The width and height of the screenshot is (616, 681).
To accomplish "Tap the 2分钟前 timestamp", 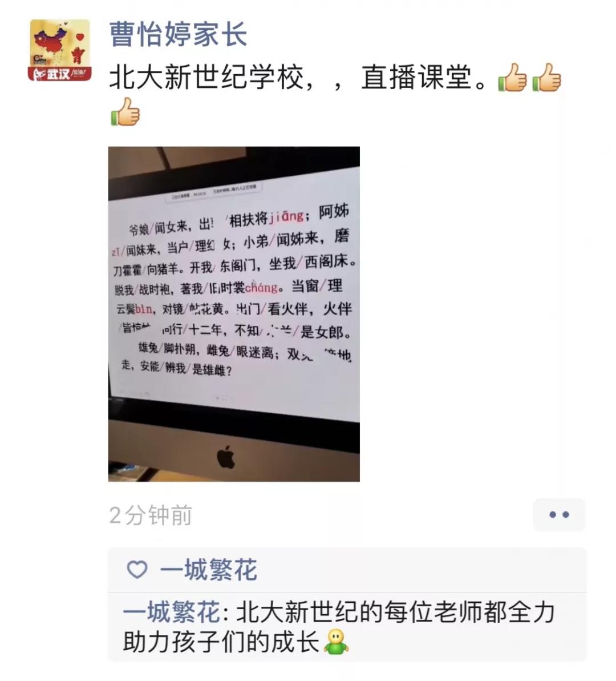I will pos(150,515).
